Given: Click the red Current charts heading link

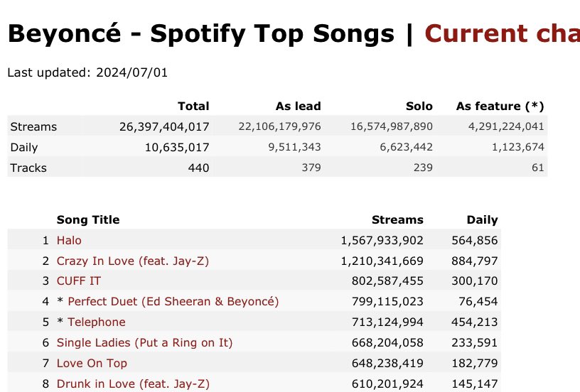Looking at the screenshot, I should 503,33.
